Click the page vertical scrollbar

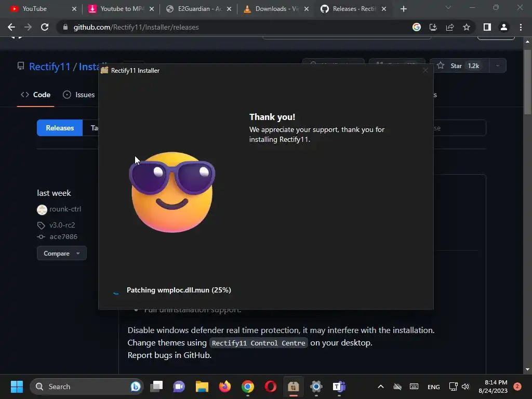coord(527,82)
